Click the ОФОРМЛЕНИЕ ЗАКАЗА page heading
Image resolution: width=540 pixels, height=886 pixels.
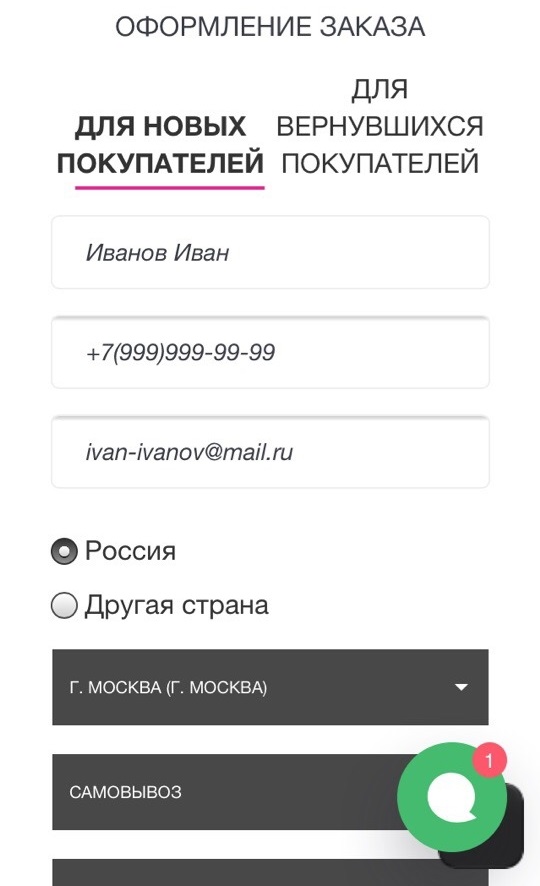[x=270, y=27]
